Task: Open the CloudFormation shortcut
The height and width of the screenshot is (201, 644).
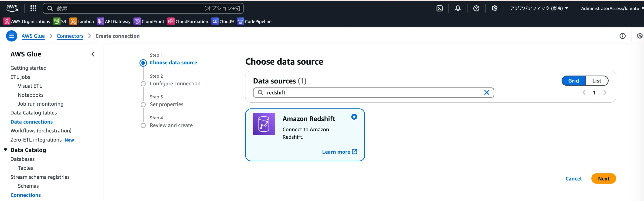Action: [171, 21]
